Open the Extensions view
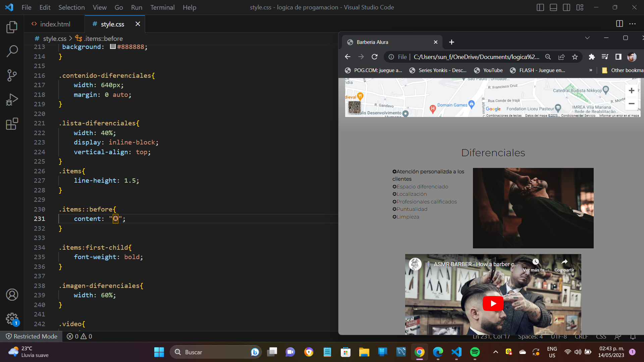This screenshot has width=644, height=362. [x=12, y=124]
